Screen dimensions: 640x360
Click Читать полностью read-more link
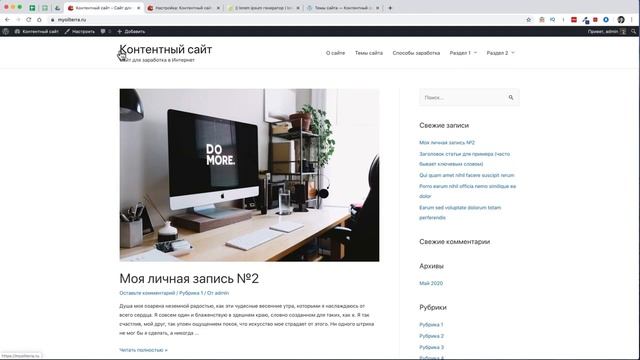point(143,350)
